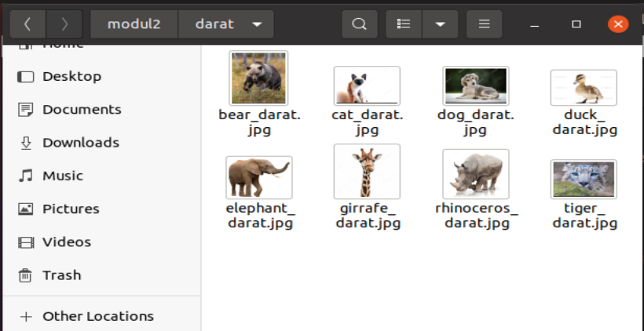Click the duck_darat.jpg file name
This screenshot has width=644, height=331.
tap(585, 122)
